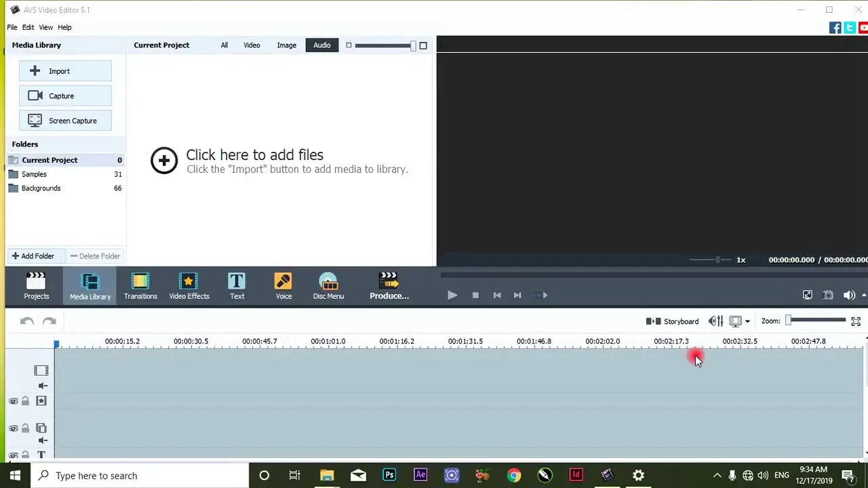Open the Twitter link icon
The height and width of the screenshot is (488, 868).
[x=850, y=28]
